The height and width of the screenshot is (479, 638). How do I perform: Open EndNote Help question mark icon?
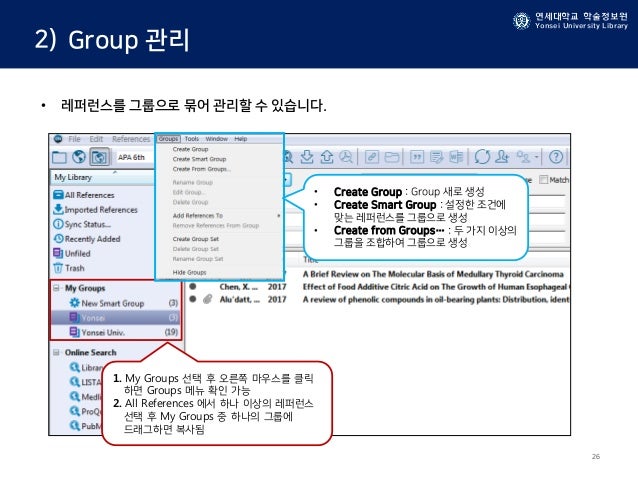(556, 157)
